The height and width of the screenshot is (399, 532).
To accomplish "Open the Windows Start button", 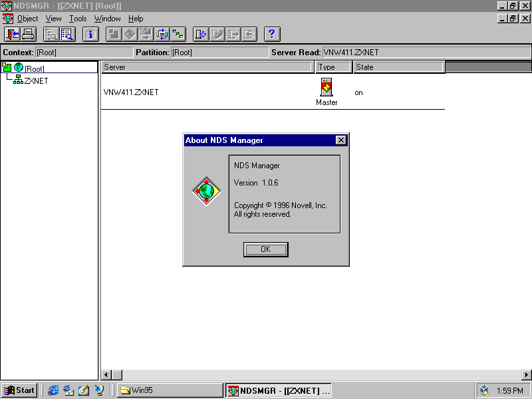I will (x=19, y=390).
